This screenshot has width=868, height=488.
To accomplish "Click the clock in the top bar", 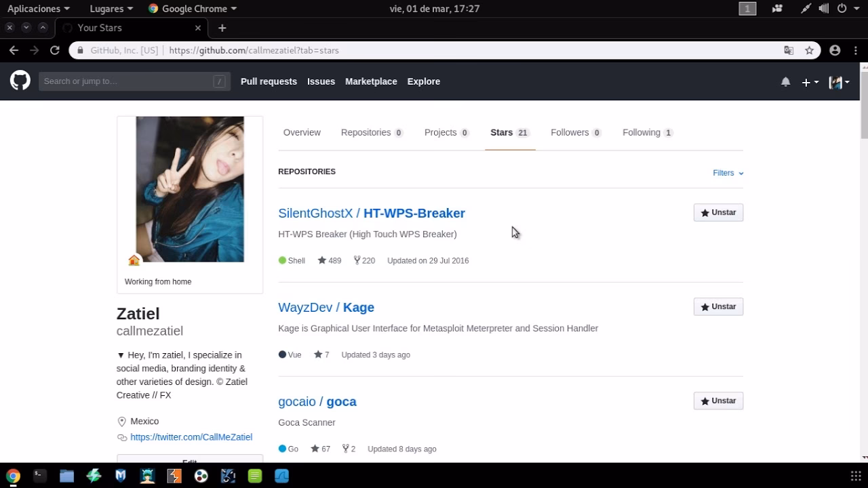I will pos(435,9).
